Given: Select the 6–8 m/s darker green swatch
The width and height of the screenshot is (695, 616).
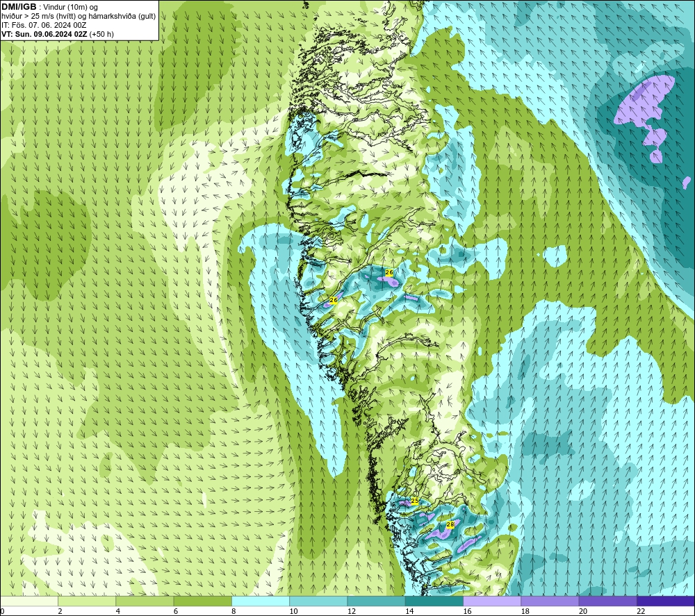Looking at the screenshot, I should click(202, 601).
